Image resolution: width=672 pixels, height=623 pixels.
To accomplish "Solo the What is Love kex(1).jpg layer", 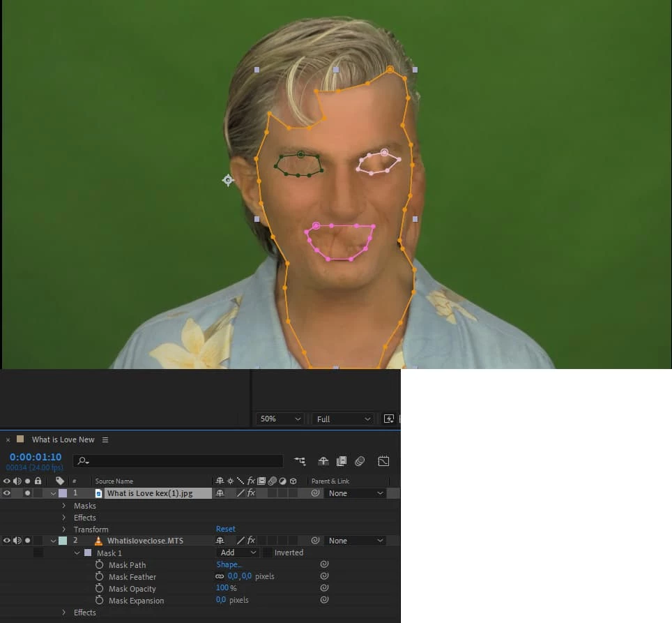I will (x=27, y=493).
